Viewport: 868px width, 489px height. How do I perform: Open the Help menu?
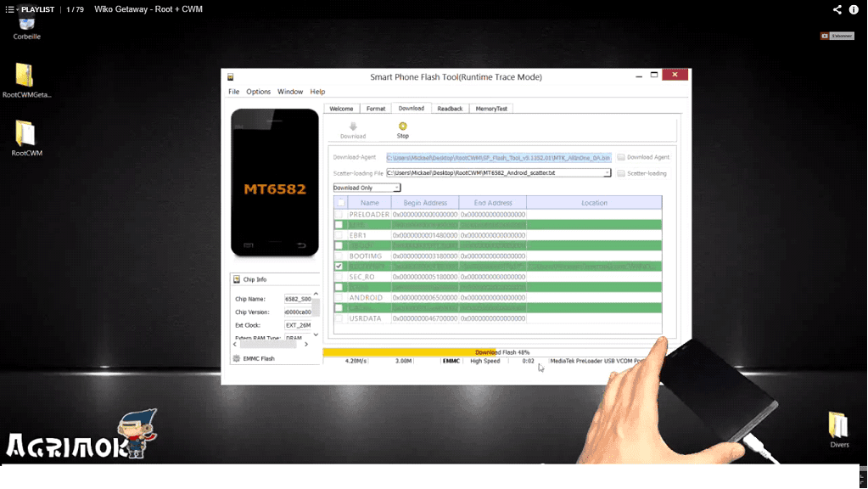[317, 92]
